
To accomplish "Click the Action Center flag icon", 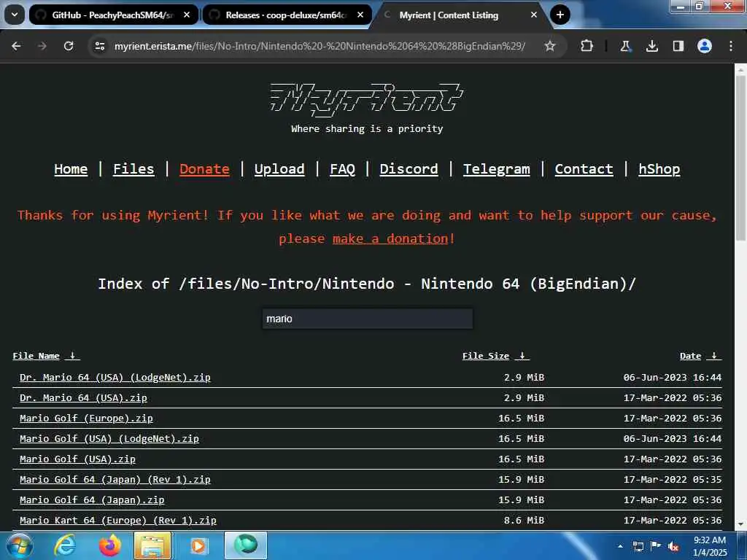I will point(656,546).
